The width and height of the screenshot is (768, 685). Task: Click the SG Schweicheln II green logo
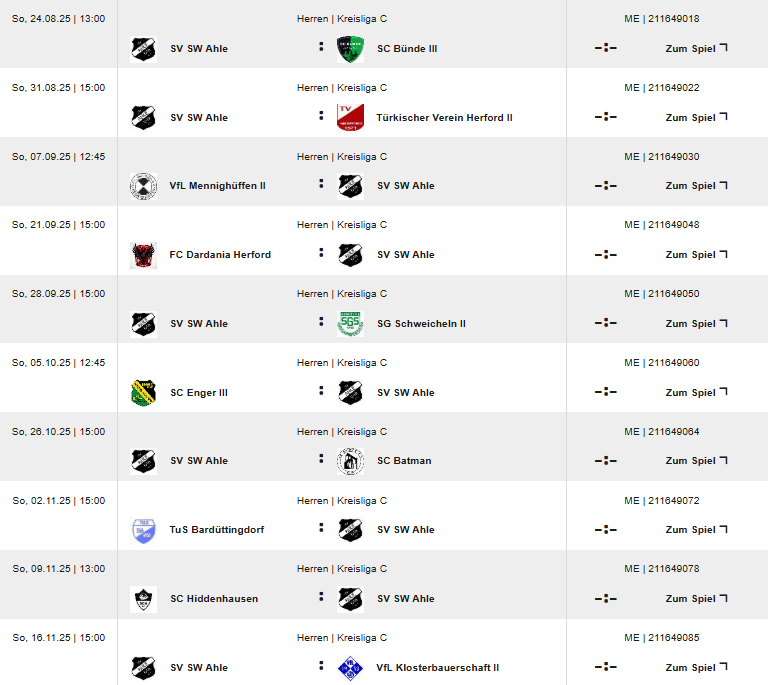[x=350, y=324]
